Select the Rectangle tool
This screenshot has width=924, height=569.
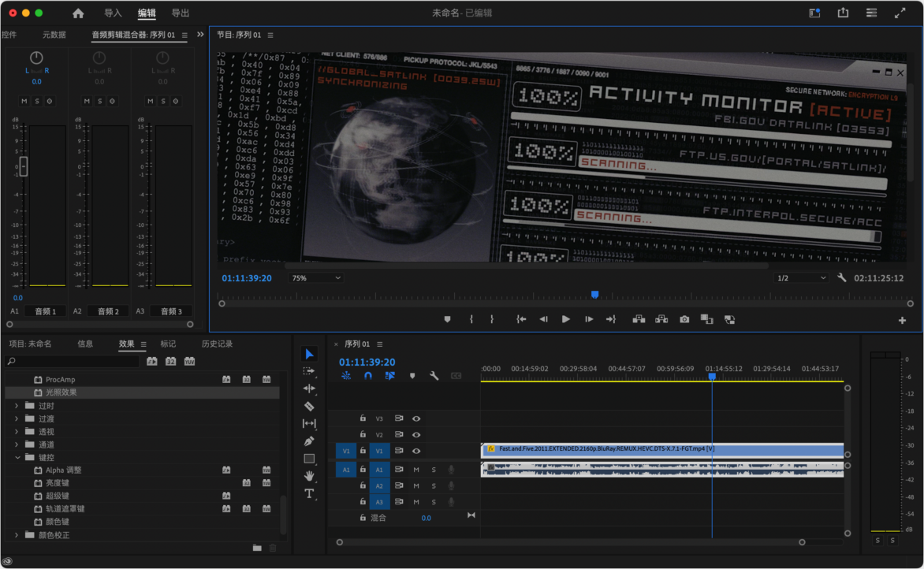click(x=309, y=458)
